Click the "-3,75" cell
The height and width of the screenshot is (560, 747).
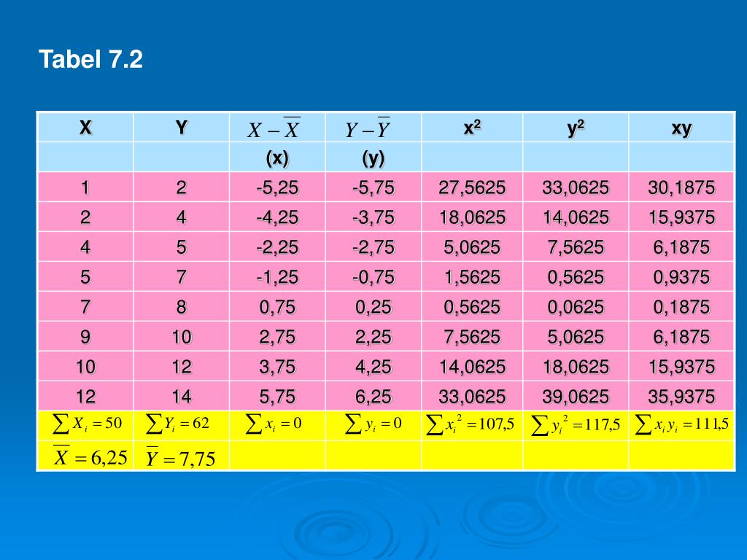373,217
